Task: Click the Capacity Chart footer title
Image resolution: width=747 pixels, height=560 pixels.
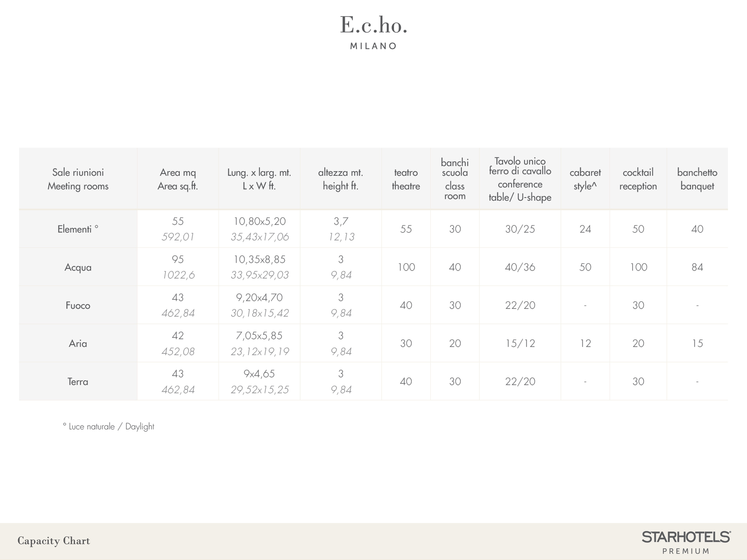Action: coord(54,541)
